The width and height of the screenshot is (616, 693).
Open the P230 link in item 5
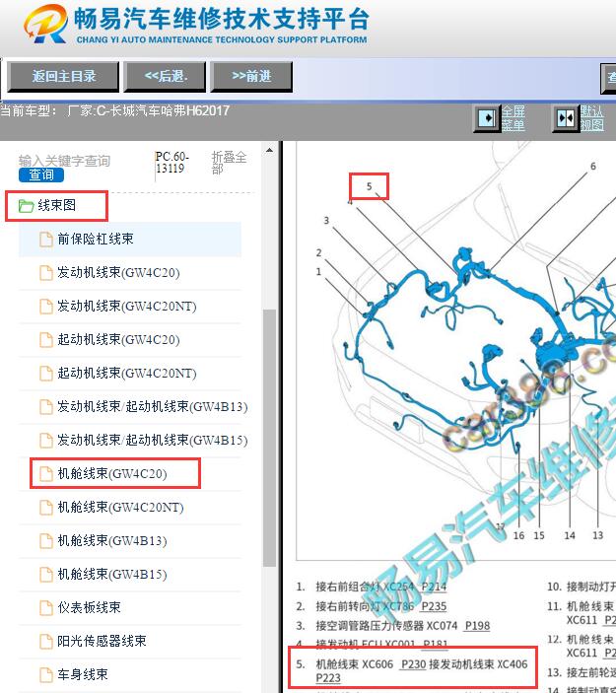coord(414,664)
